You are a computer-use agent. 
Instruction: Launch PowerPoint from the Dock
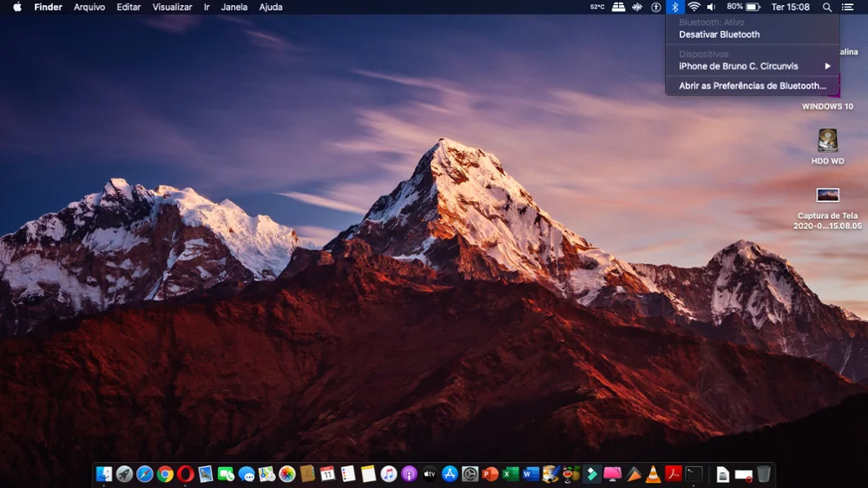coord(490,474)
